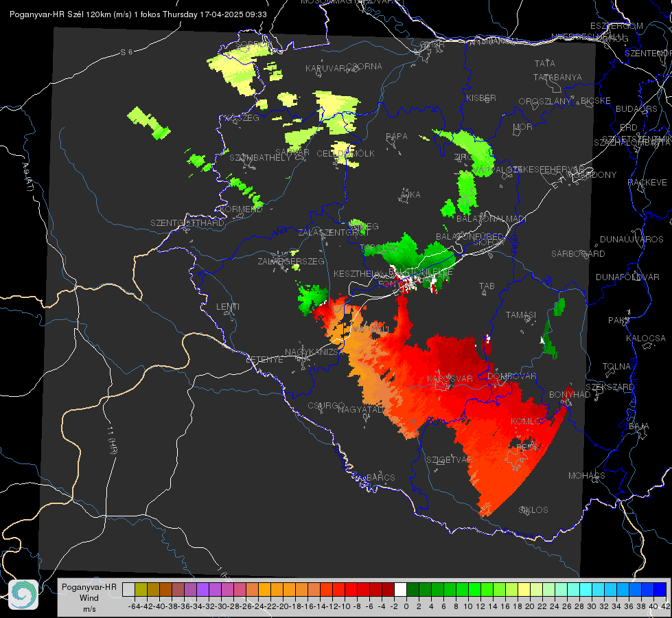The width and height of the screenshot is (672, 618).
Task: Click the TATA city label
Action: pyautogui.click(x=545, y=63)
